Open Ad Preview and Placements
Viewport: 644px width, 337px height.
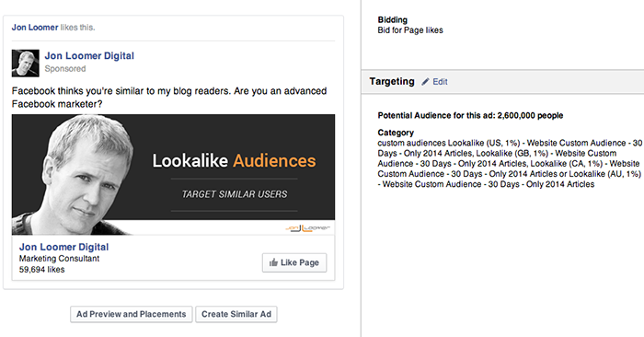pyautogui.click(x=131, y=314)
